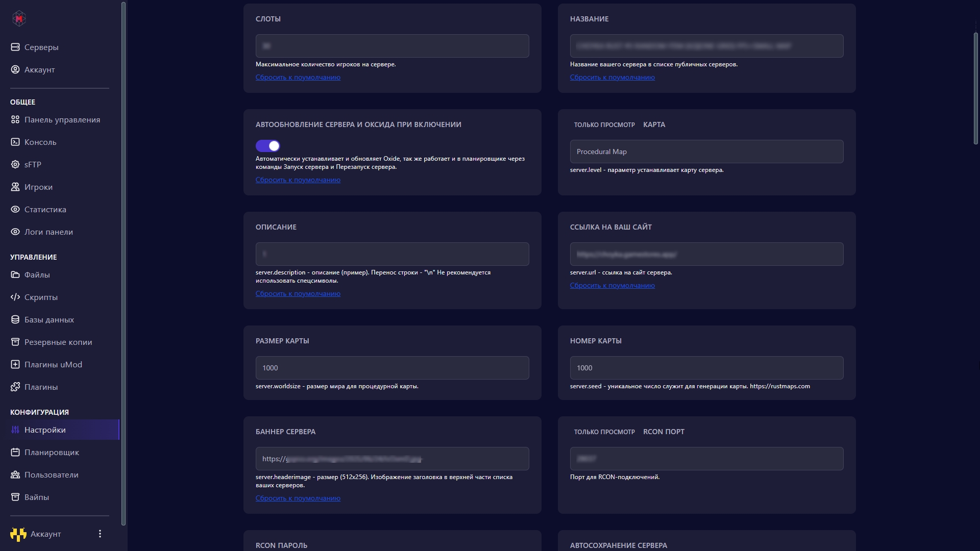Go to Статистика menu item

point(45,209)
